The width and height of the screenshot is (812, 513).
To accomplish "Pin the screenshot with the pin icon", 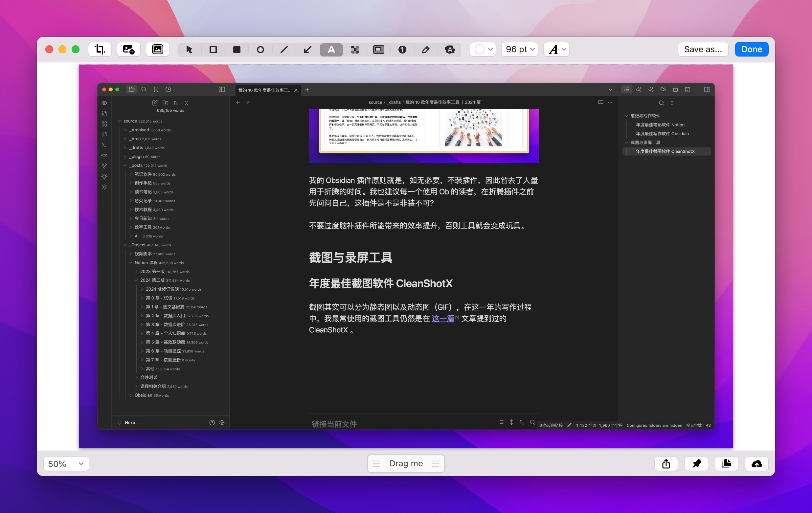I will pyautogui.click(x=696, y=464).
